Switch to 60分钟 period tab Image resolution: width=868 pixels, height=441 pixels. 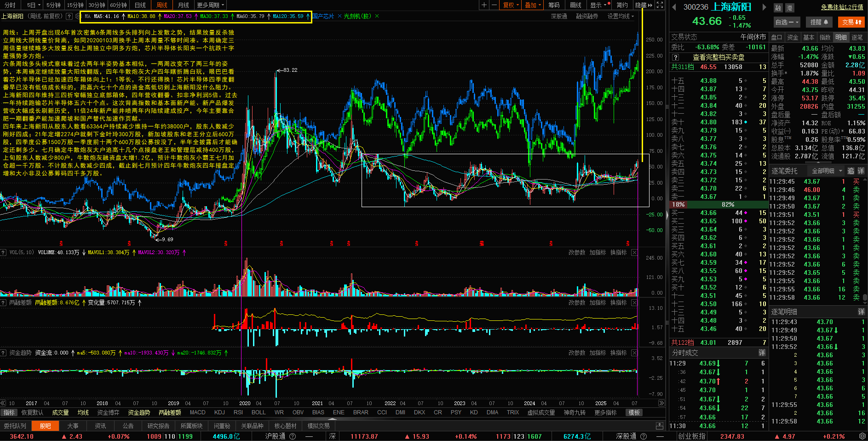118,5
